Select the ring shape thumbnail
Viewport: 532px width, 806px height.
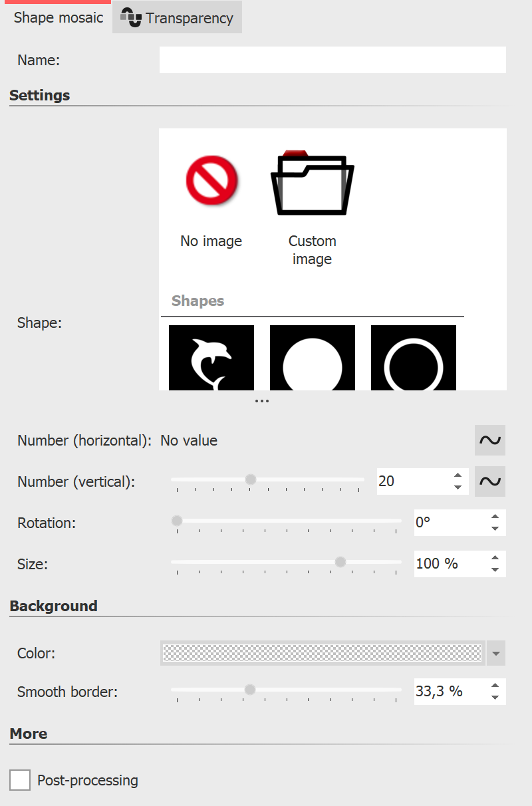[x=413, y=357]
